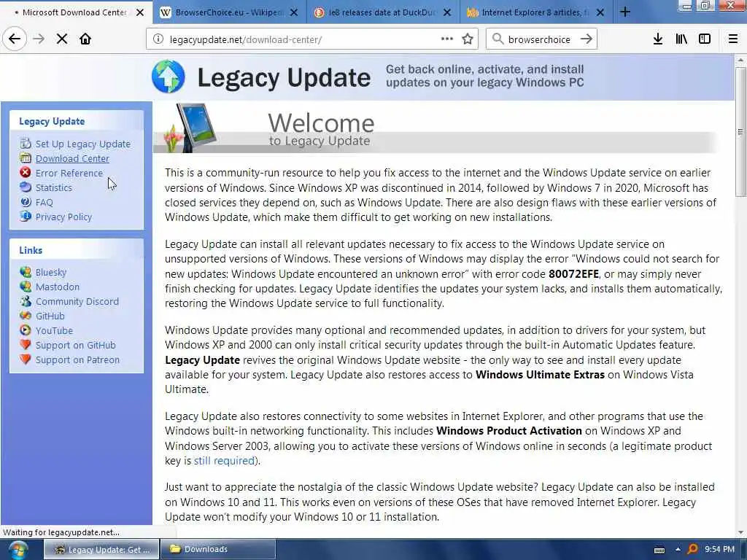Click the FAQ question mark icon
This screenshot has width=747, height=560.
point(26,202)
